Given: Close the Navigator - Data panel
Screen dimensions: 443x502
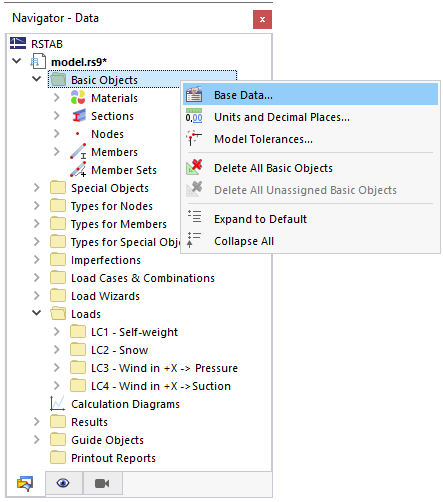Looking at the screenshot, I should click(262, 19).
